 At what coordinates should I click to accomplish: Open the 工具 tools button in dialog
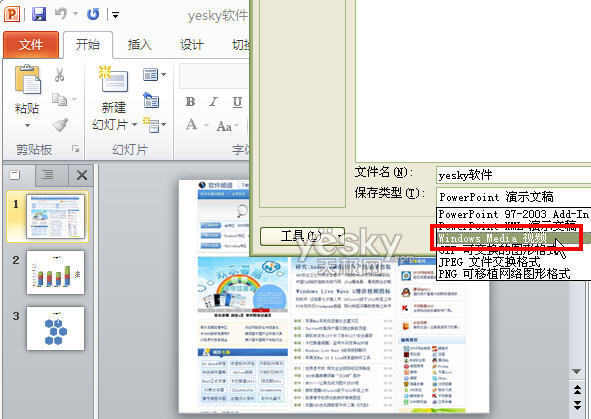(302, 236)
